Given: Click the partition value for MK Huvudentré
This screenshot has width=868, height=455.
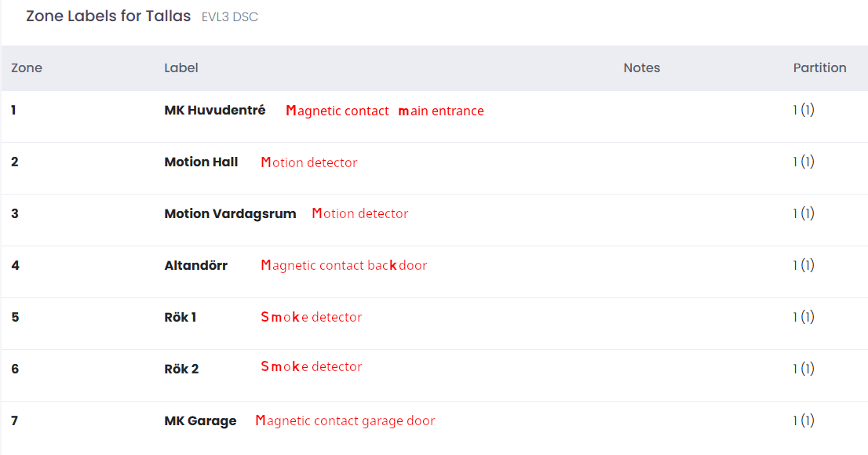Looking at the screenshot, I should [x=803, y=110].
